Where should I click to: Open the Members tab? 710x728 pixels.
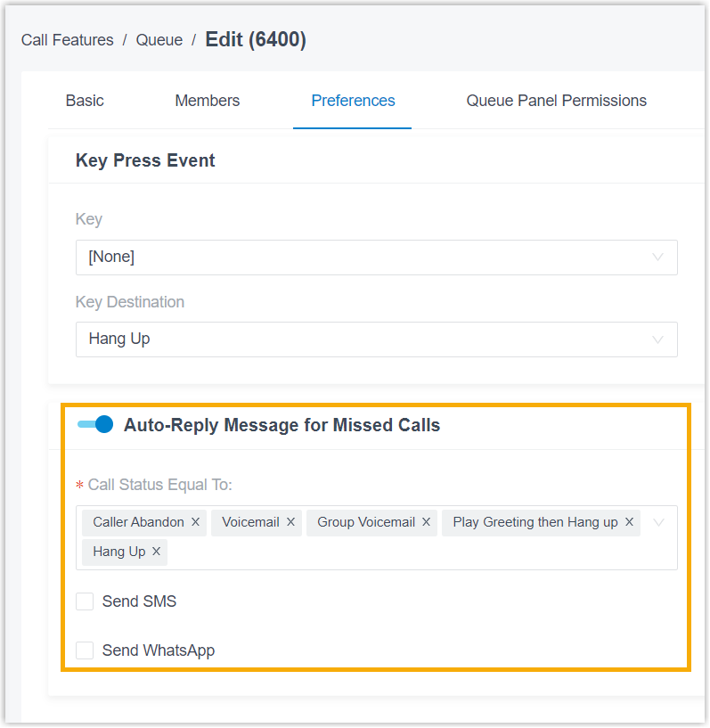[208, 101]
